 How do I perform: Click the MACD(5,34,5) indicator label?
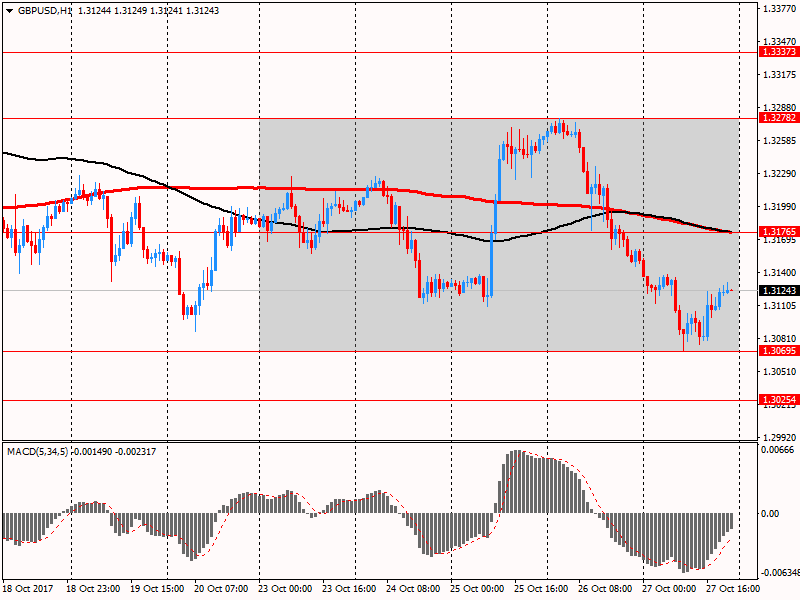point(37,452)
